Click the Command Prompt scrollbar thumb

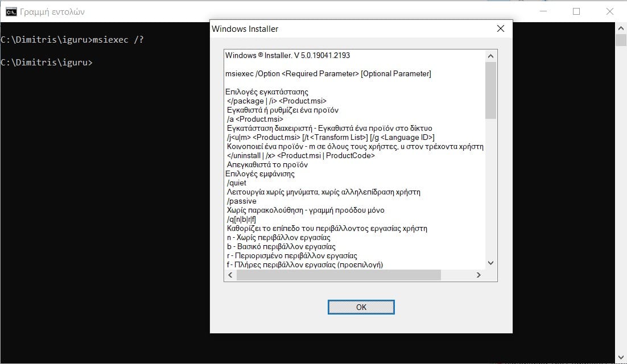tap(621, 40)
